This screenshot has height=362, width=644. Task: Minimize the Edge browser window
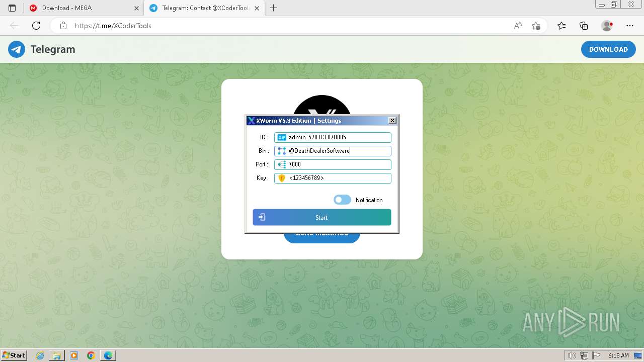tap(601, 4)
